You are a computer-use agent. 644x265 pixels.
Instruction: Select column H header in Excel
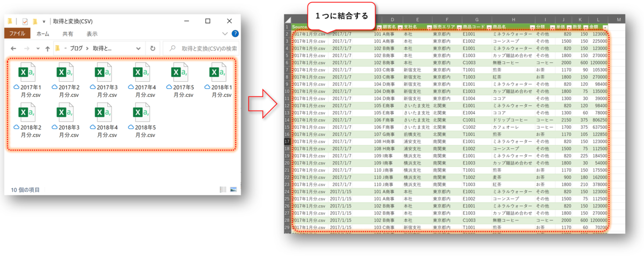(514, 19)
